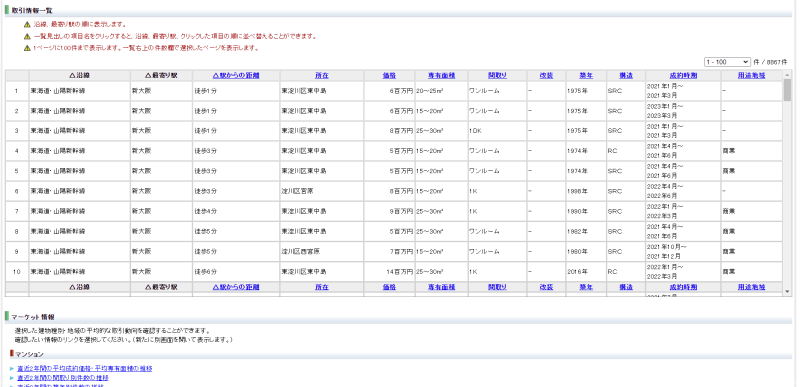The width and height of the screenshot is (800, 387).
Task: Click the table scrollbar up arrow
Action: [x=787, y=74]
